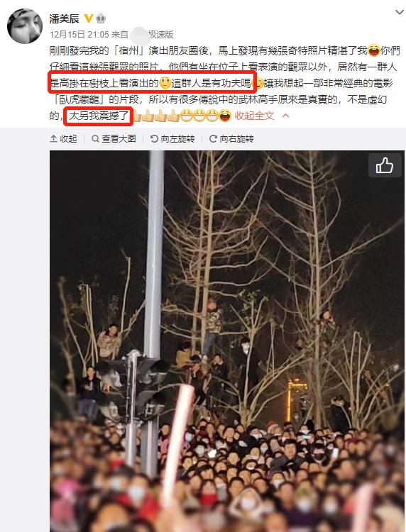The image size is (406, 532).
Task: Click the crowd photo to collapse it
Action: pos(226,341)
